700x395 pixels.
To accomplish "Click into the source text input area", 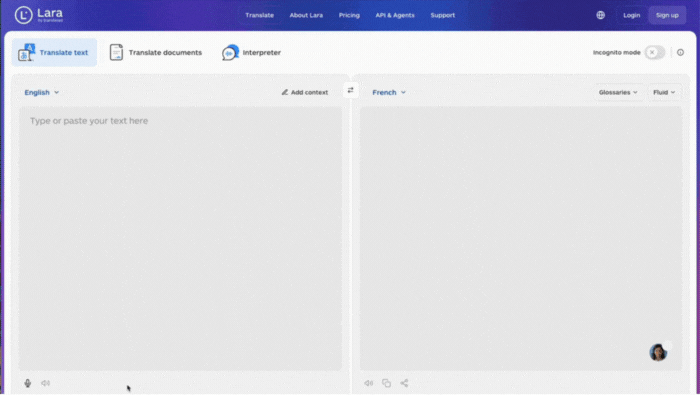I will point(180,238).
